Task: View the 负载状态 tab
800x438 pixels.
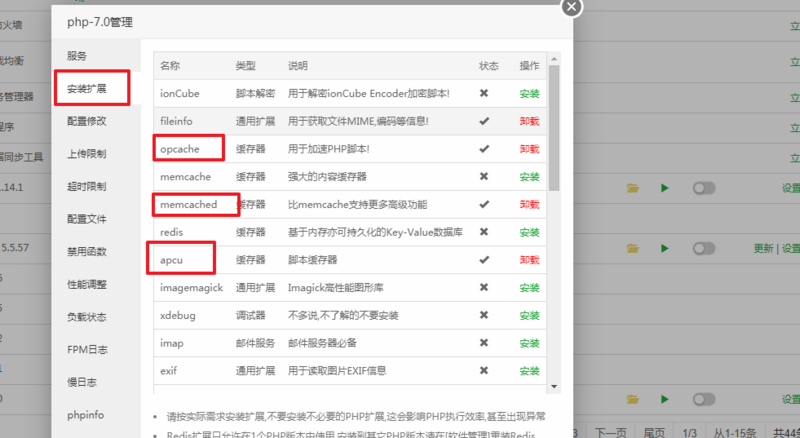Action: [87, 317]
